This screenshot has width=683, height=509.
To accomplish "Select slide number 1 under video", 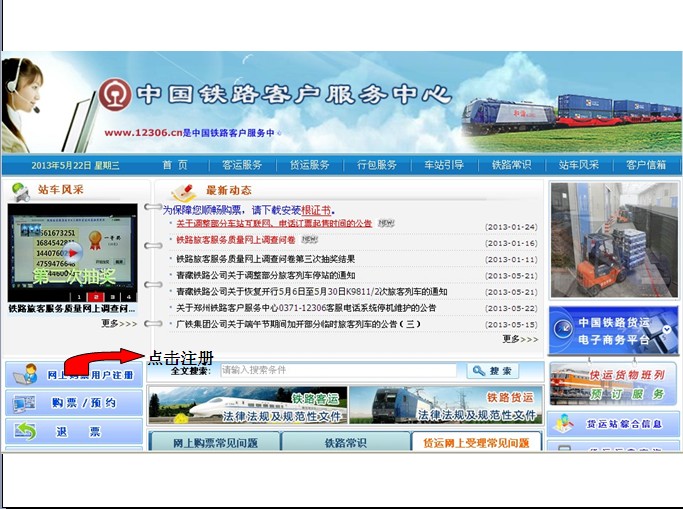I will point(79,297).
